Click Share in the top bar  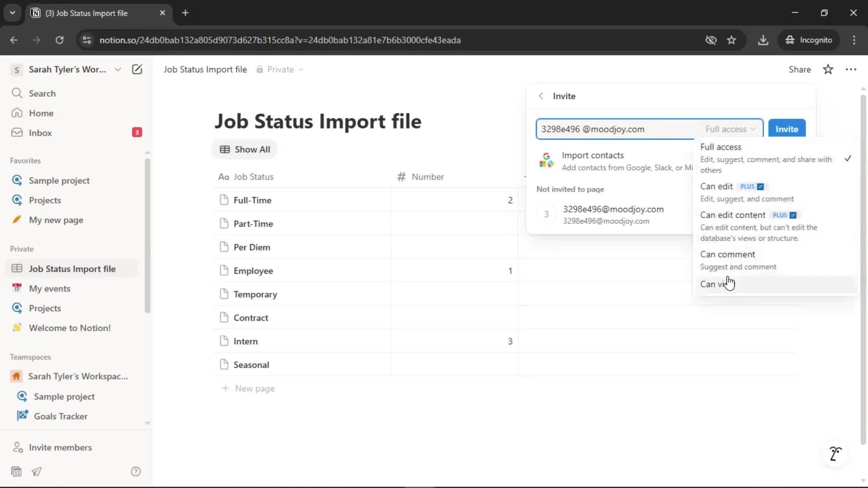[x=799, y=69]
